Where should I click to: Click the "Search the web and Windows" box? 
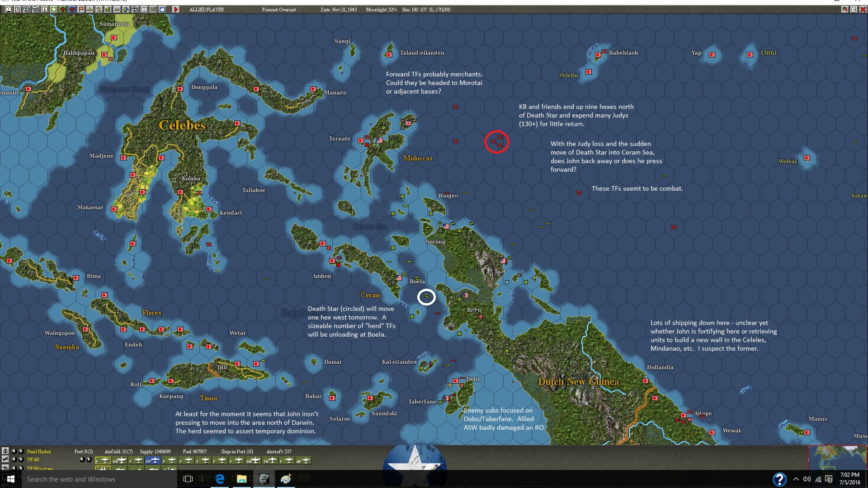pos(99,479)
